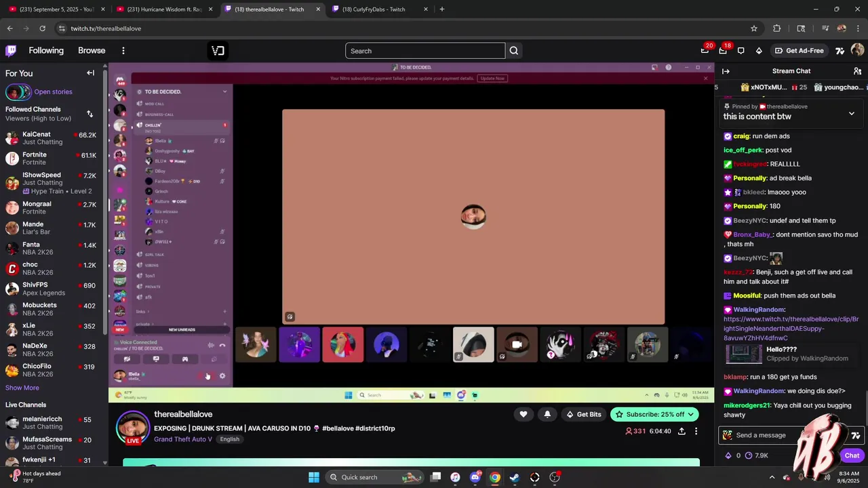This screenshot has width=868, height=488.
Task: Open the stream three-dot options menu
Action: (x=696, y=431)
